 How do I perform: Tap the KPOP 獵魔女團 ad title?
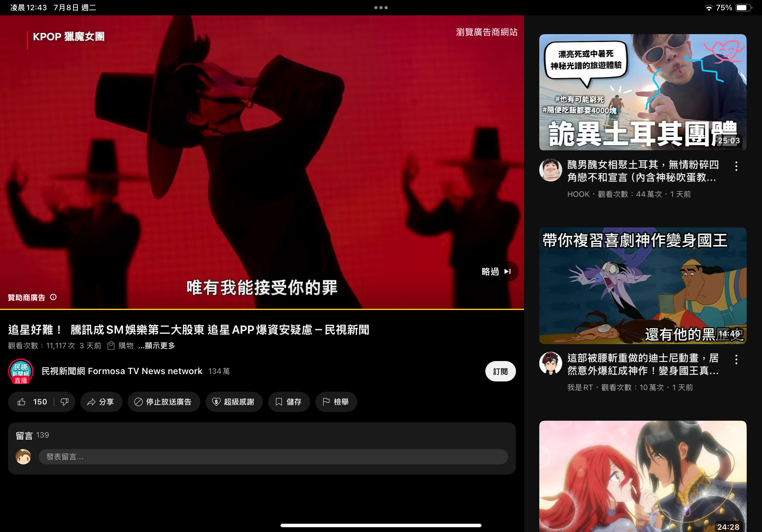69,36
